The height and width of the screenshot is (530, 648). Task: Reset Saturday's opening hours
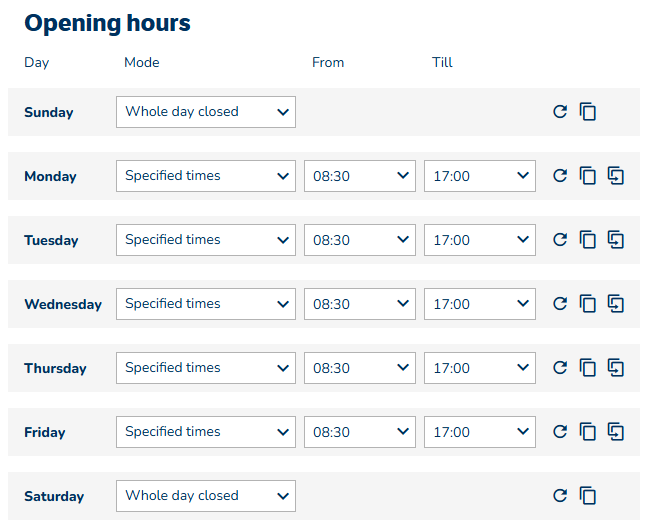(560, 496)
